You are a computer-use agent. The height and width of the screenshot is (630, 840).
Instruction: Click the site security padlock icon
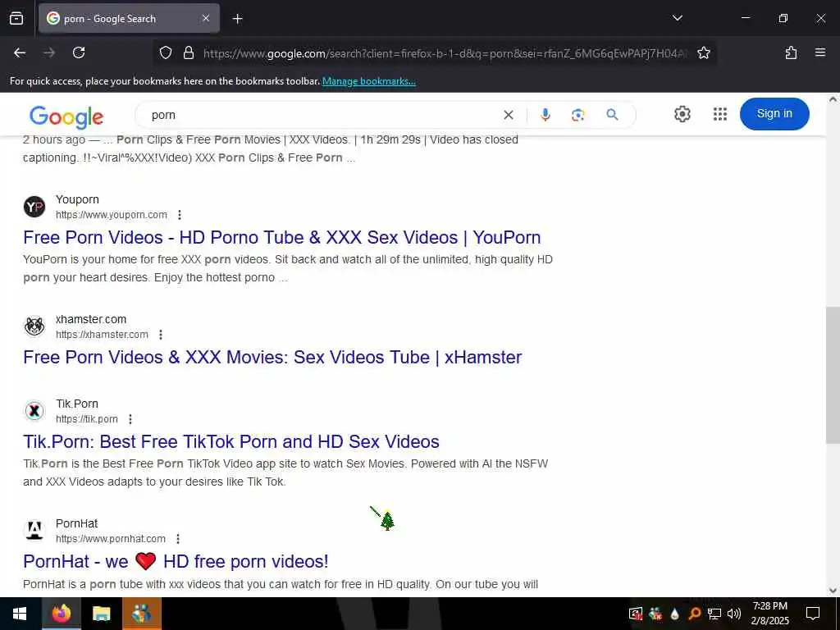(188, 52)
